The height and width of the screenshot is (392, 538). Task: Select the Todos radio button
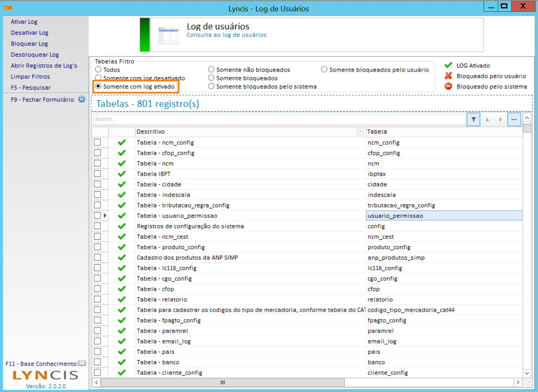(x=98, y=70)
